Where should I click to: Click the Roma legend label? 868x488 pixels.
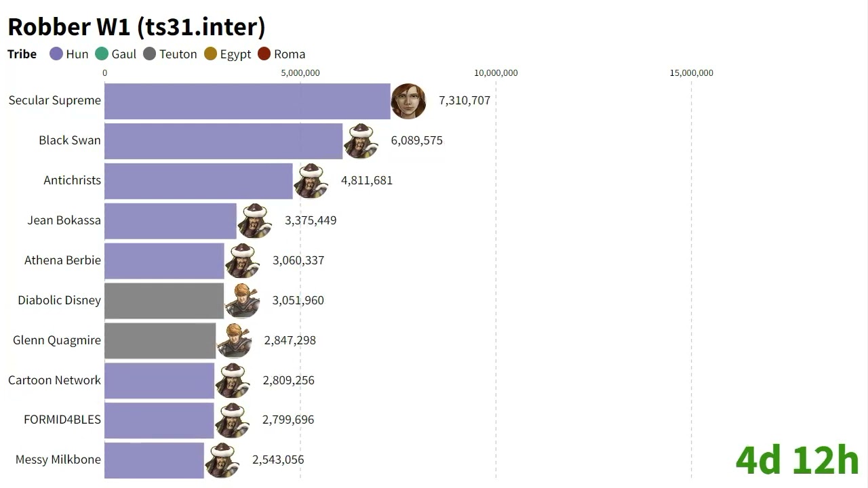[290, 54]
